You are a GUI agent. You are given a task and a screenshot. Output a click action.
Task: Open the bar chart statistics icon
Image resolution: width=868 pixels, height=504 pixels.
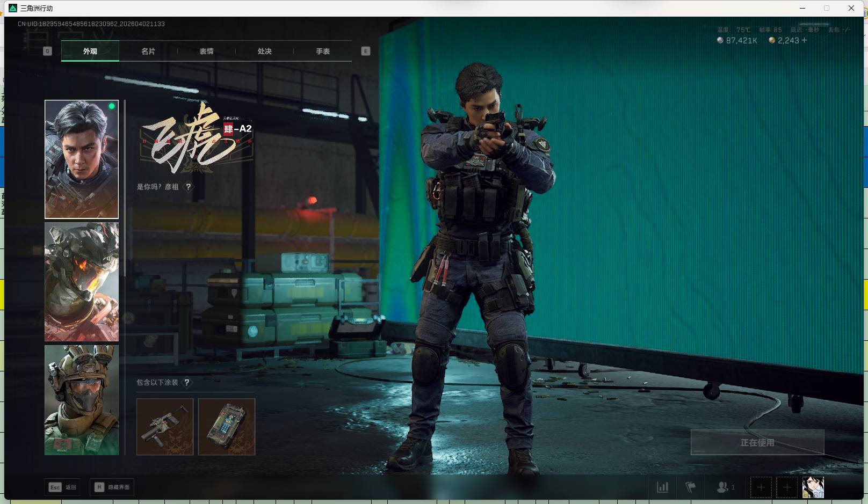663,487
